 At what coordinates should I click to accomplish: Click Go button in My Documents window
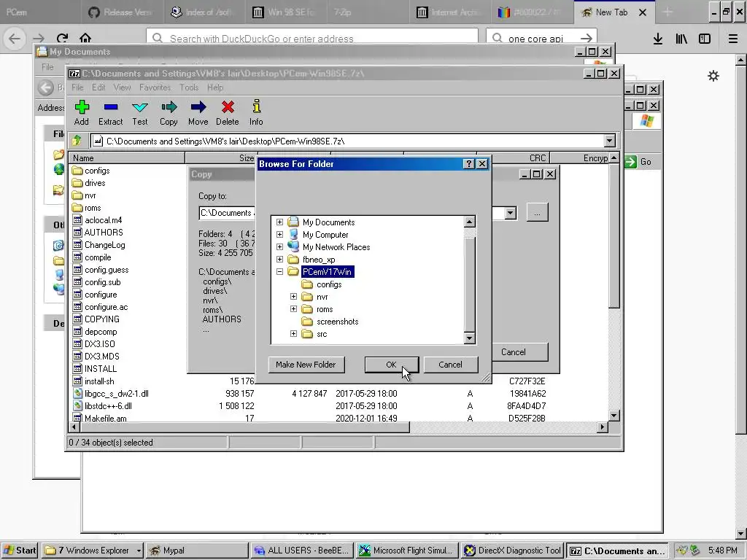pyautogui.click(x=639, y=162)
